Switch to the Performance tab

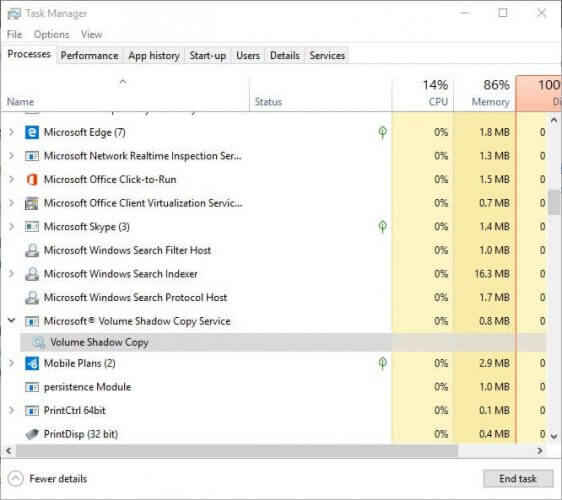[89, 56]
